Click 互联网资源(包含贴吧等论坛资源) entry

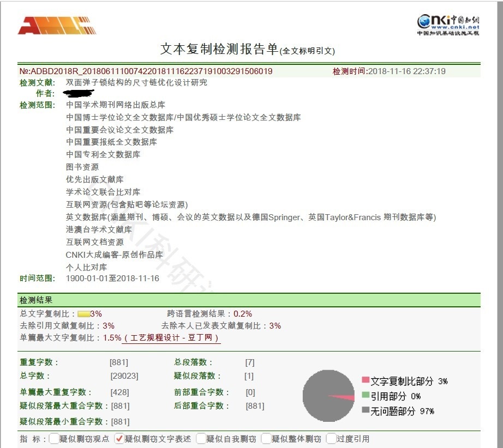(127, 204)
